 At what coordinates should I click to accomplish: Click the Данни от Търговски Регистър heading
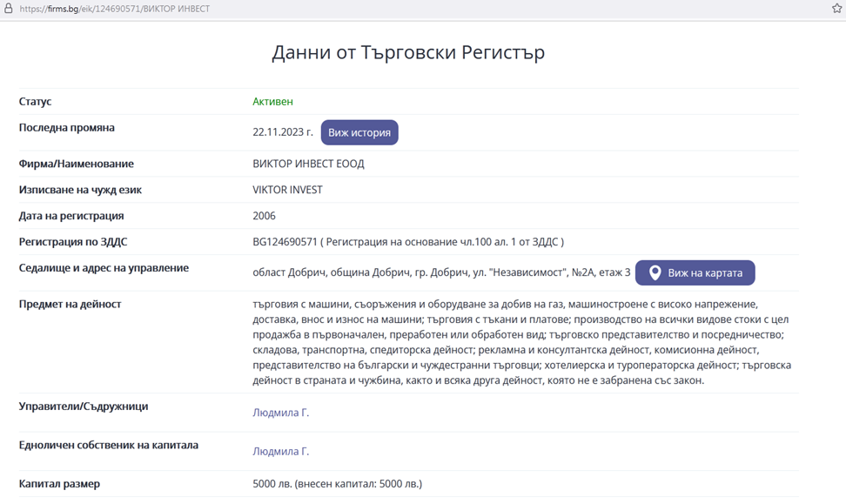point(408,52)
